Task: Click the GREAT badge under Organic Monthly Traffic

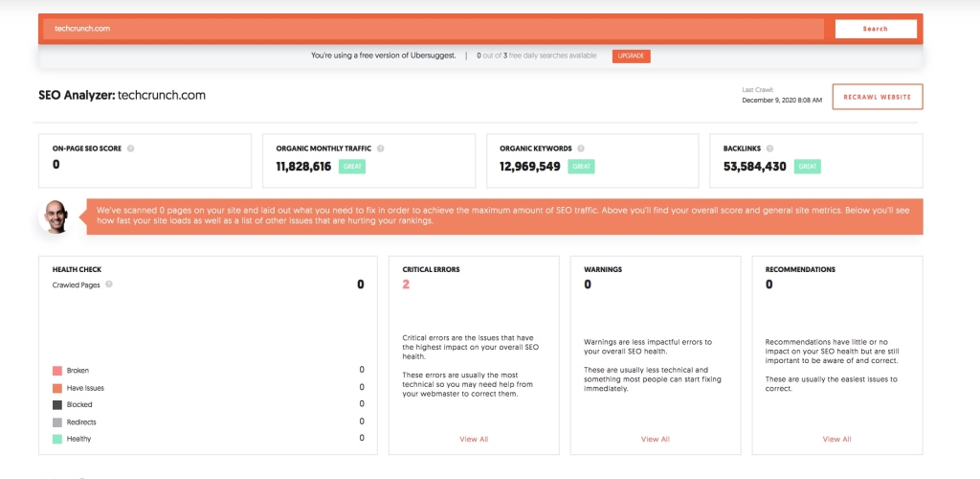Action: click(351, 167)
